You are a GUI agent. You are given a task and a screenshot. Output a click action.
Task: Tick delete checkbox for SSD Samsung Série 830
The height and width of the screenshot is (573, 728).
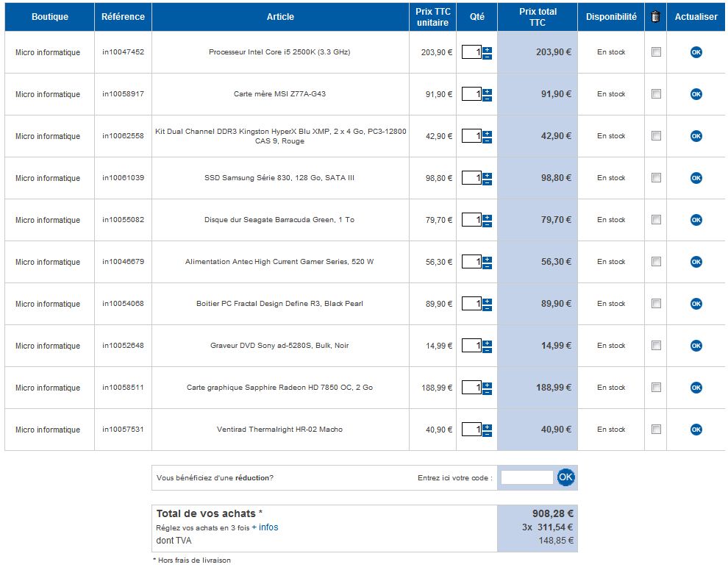coord(656,178)
